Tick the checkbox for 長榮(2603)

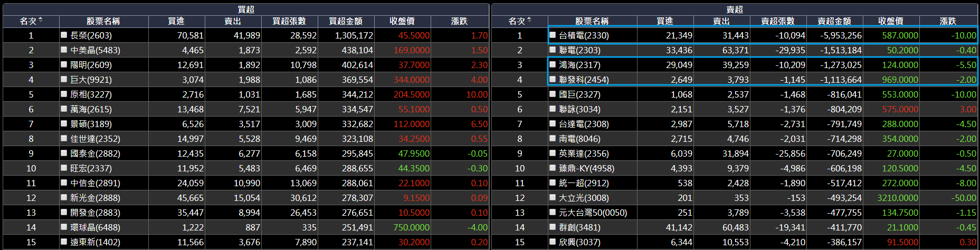pyautogui.click(x=64, y=35)
